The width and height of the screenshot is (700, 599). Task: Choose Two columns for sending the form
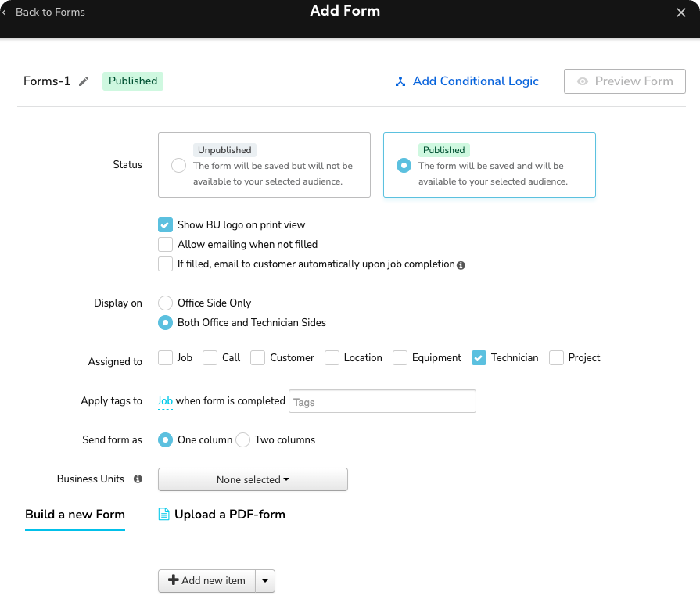coord(242,439)
